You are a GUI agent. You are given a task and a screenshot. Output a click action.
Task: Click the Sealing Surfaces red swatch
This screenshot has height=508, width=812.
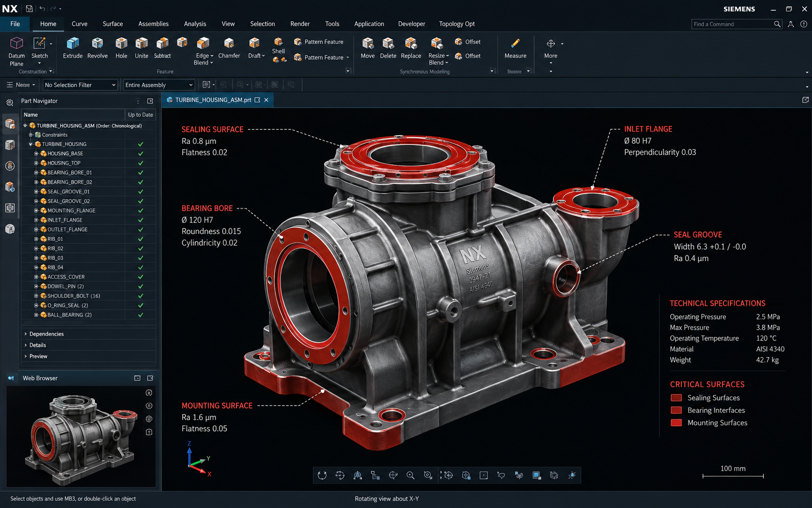(x=676, y=398)
